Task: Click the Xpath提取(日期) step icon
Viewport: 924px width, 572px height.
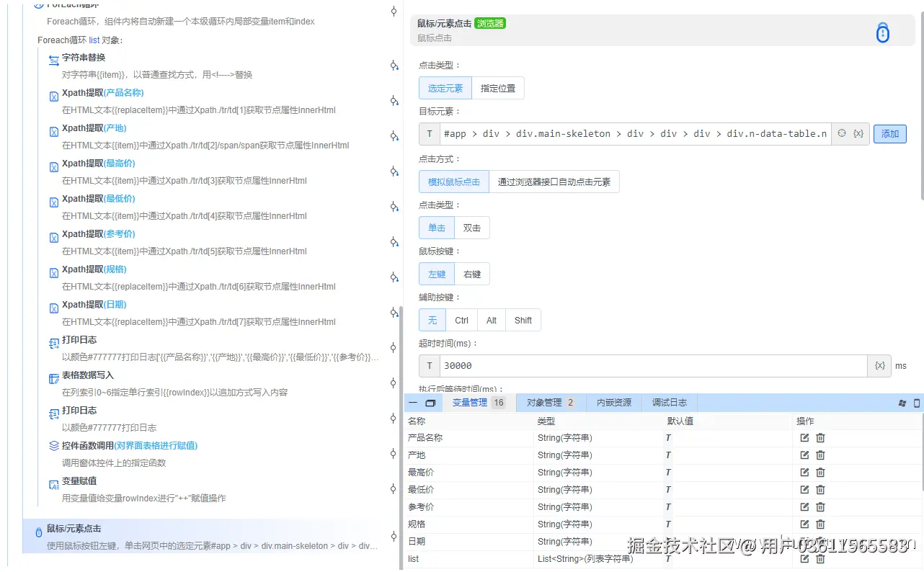Action: (53, 308)
